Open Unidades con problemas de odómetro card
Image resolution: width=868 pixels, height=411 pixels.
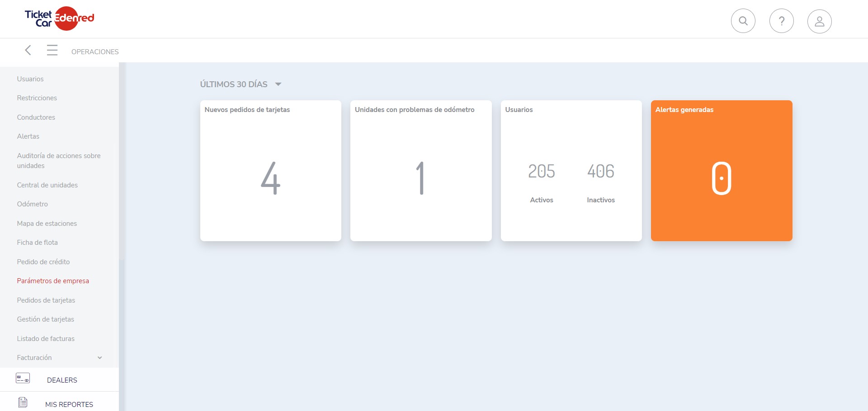click(x=421, y=171)
